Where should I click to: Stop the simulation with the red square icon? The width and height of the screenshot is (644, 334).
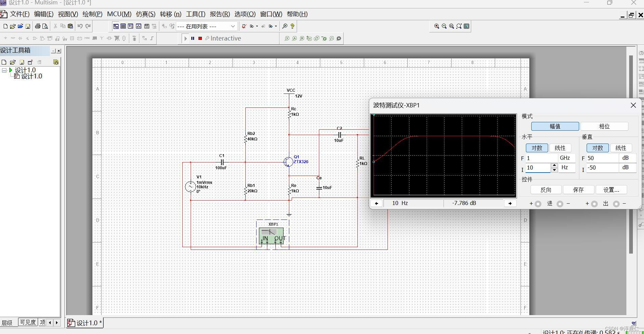coord(200,38)
